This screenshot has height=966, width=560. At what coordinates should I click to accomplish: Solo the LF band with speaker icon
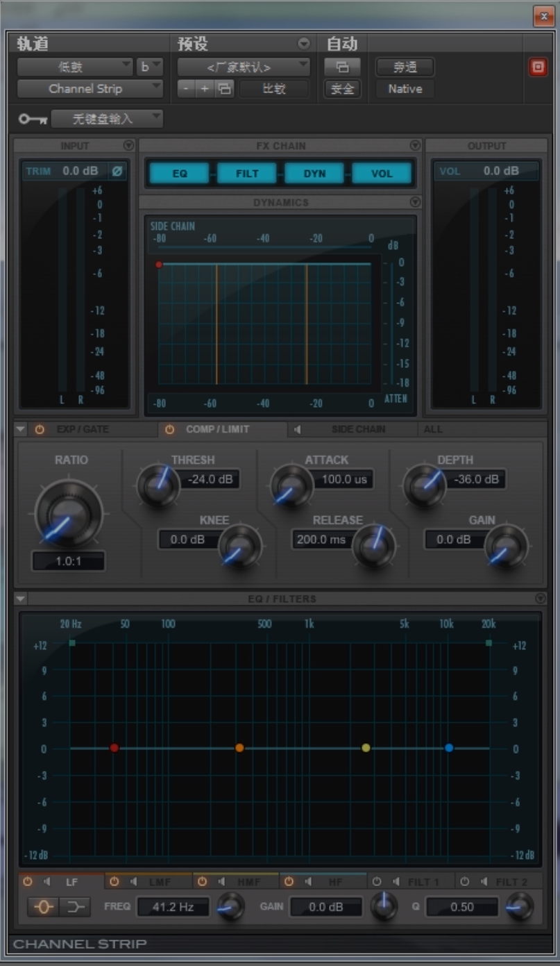47,882
